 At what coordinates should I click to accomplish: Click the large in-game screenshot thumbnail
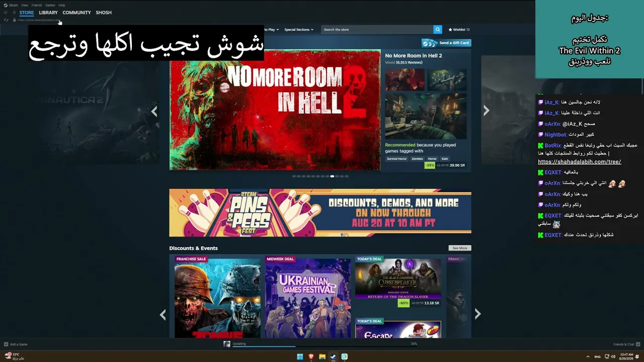[x=426, y=116]
